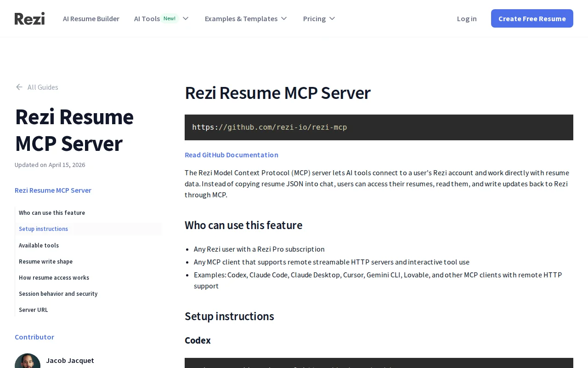Click contributor name Jacob Jacquet
Viewport: 588px width, 368px height.
click(x=70, y=360)
